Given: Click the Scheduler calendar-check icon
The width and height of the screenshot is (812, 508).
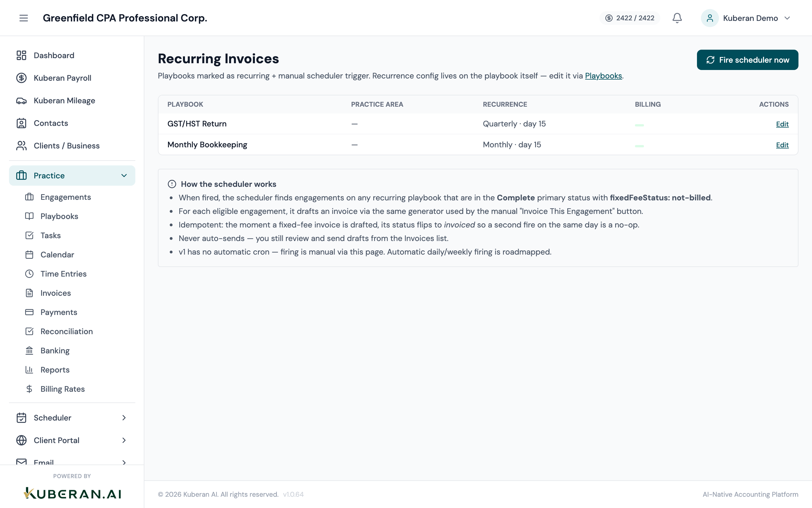Looking at the screenshot, I should pos(21,418).
